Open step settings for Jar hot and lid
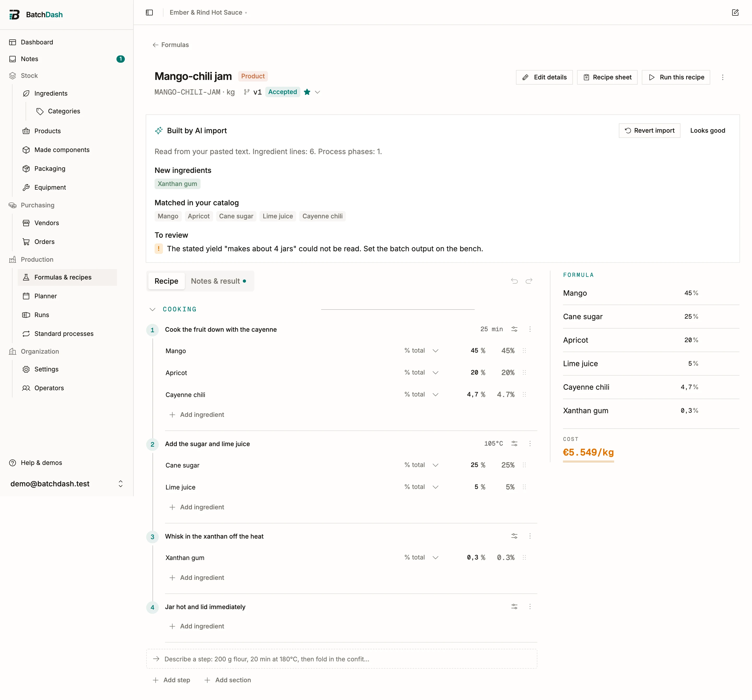Viewport: 752px width, 700px height. tap(514, 606)
